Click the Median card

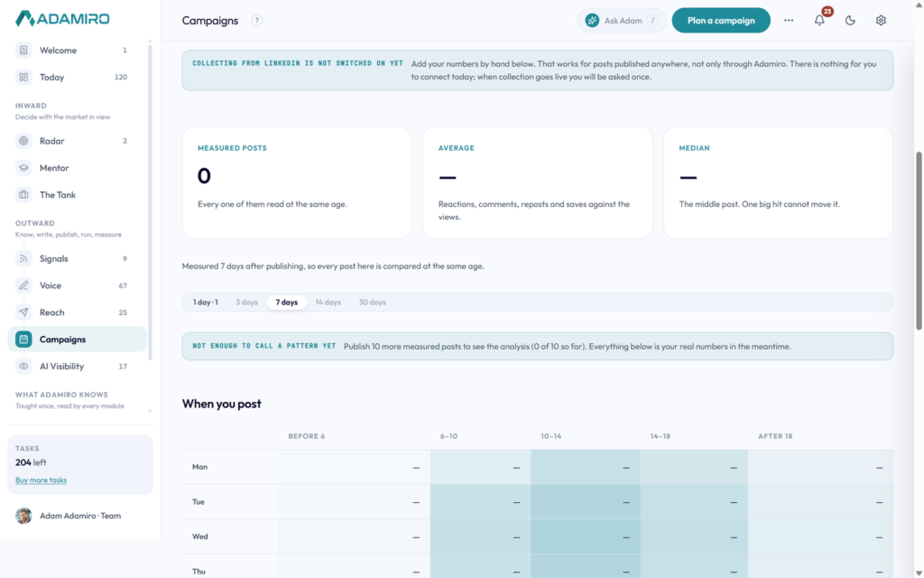click(779, 182)
